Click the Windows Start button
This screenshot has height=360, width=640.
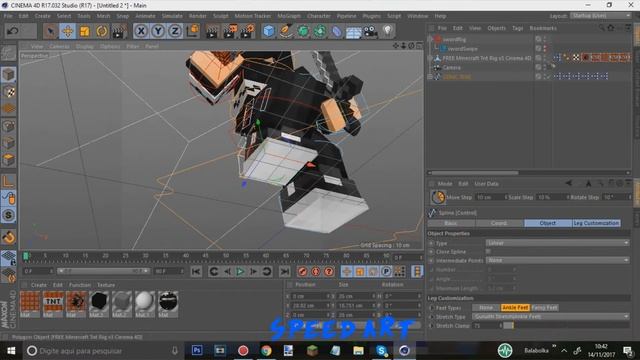(x=11, y=351)
